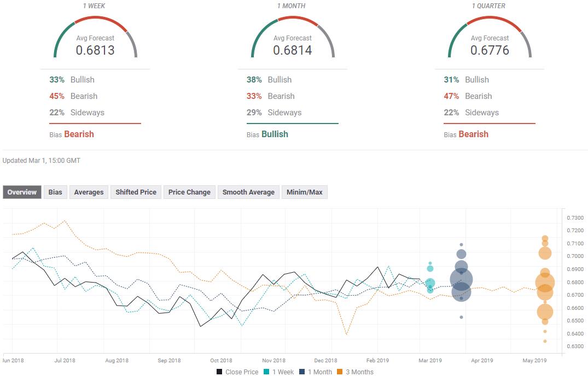Image resolution: width=588 pixels, height=376 pixels.
Task: Click the lowest small orange forecast bubble
Action: click(545, 341)
